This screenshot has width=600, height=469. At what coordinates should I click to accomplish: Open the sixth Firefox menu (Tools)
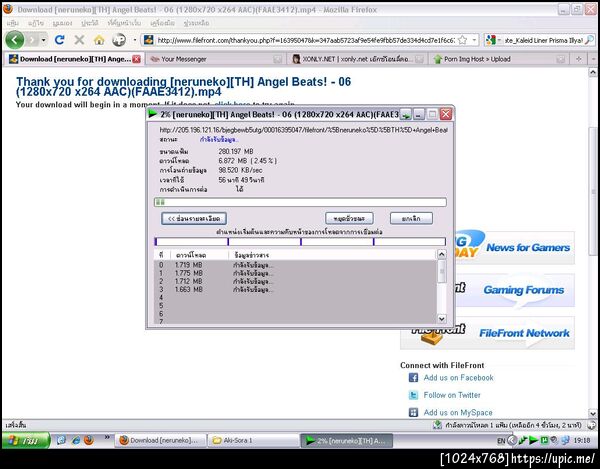[163, 23]
